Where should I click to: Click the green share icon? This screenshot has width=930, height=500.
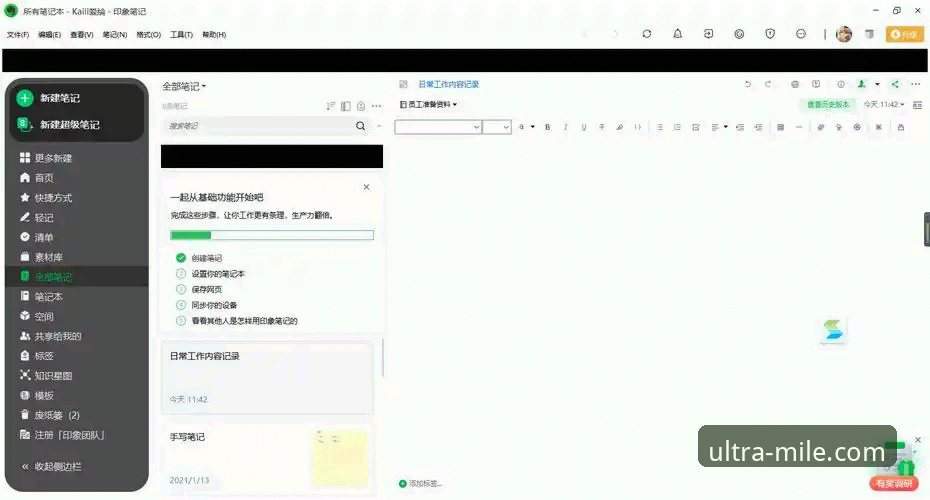click(895, 84)
